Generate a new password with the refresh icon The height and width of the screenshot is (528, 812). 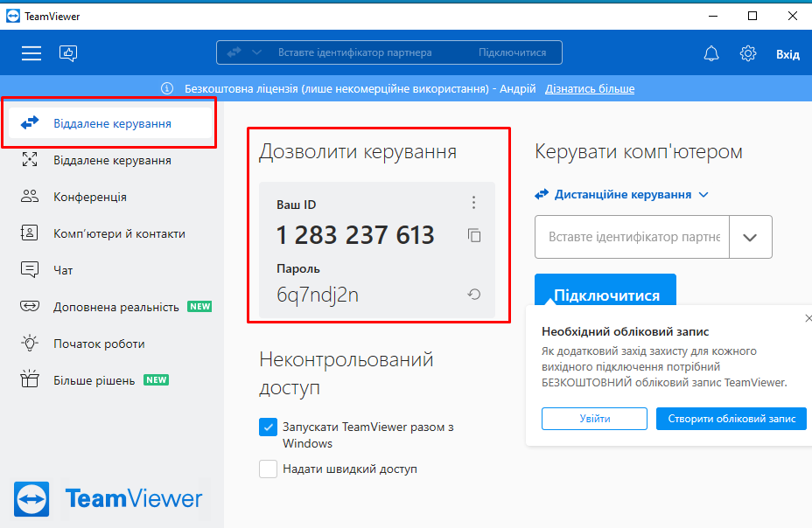tap(473, 295)
